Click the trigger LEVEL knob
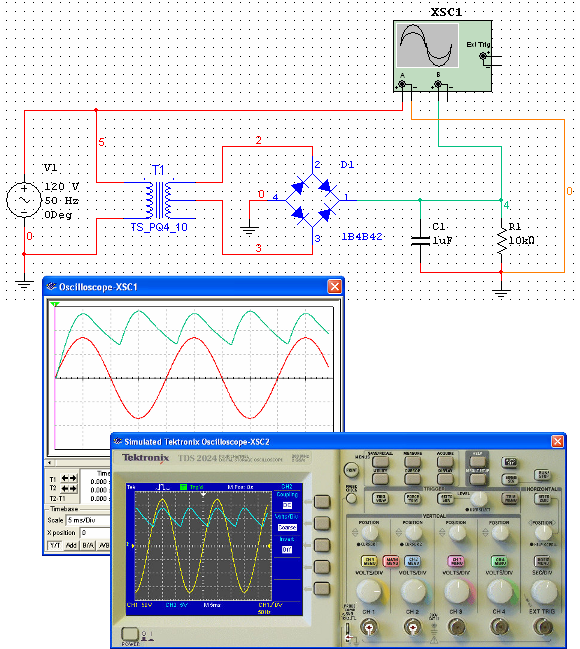The height and width of the screenshot is (649, 580). point(479,499)
